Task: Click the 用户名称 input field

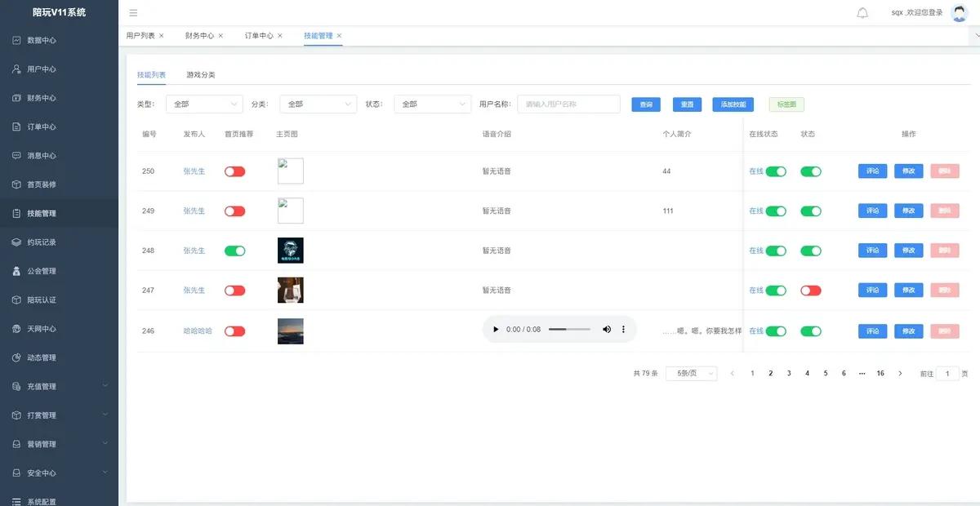Action: [568, 104]
